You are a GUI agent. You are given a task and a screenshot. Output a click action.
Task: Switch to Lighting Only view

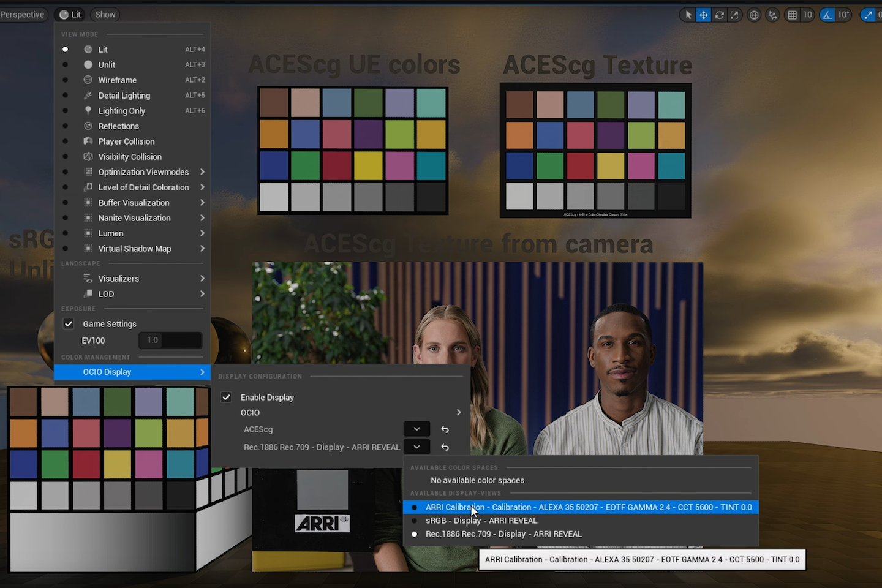[132, 111]
